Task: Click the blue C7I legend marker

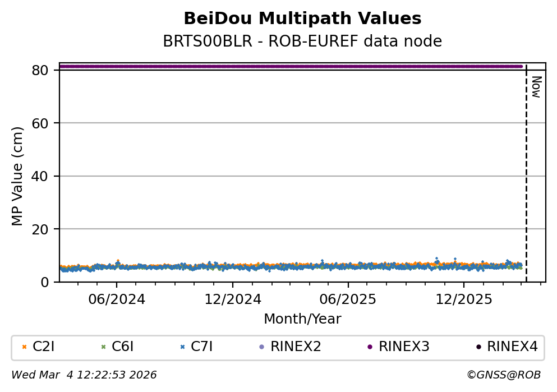Action: tap(182, 347)
